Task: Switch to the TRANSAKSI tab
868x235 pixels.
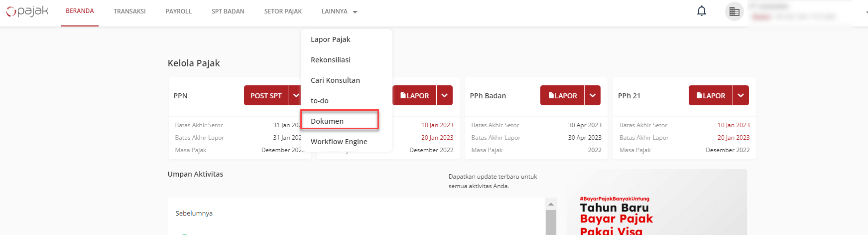Action: click(x=129, y=11)
